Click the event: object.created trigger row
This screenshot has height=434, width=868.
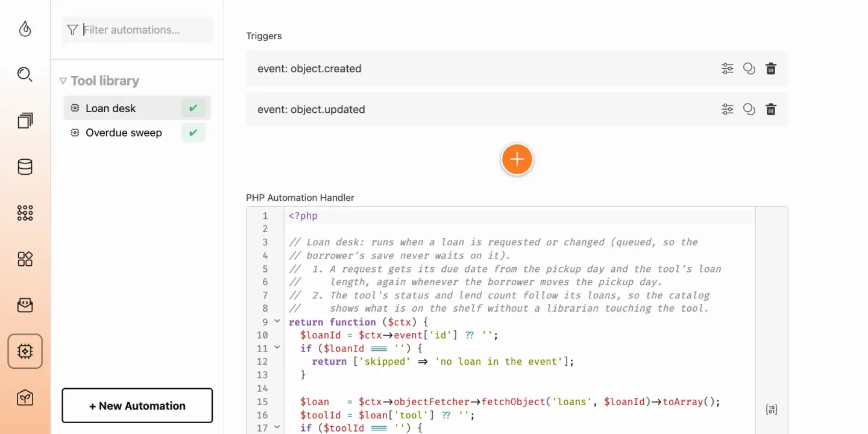pos(517,69)
